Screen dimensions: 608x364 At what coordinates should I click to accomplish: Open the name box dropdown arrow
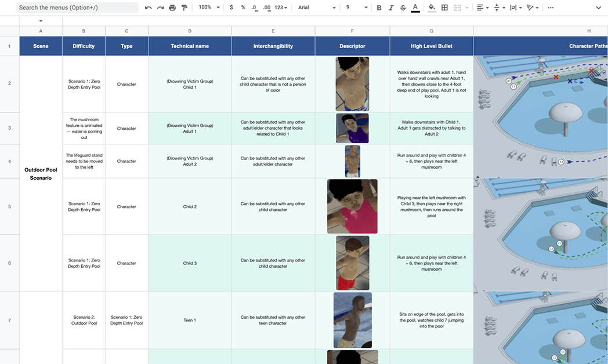(x=41, y=21)
